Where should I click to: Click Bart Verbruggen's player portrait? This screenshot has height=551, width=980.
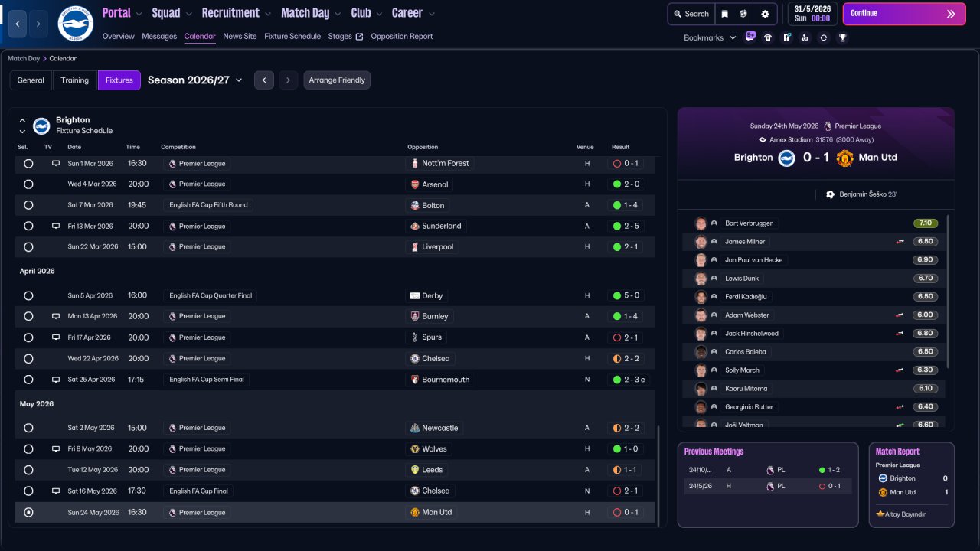[x=701, y=223]
